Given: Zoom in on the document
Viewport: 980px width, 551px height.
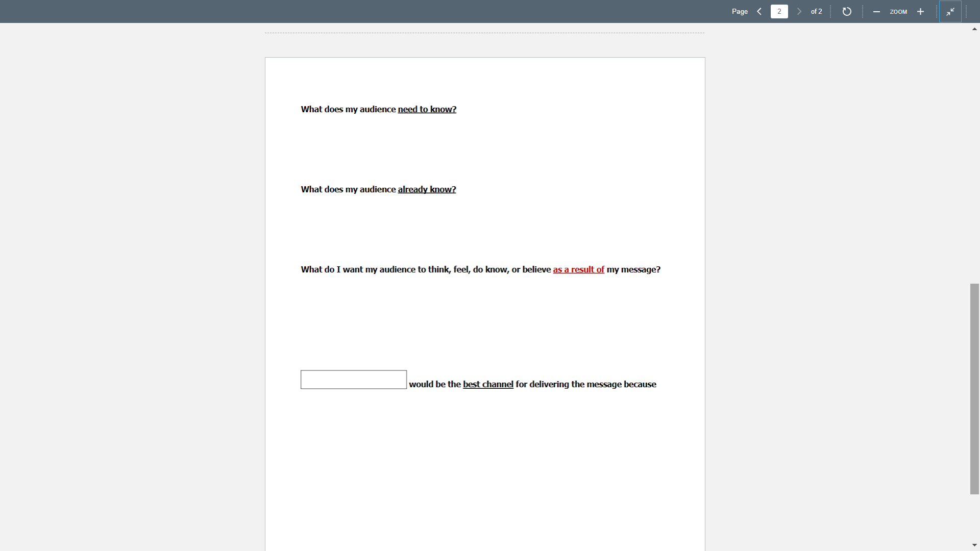Looking at the screenshot, I should pyautogui.click(x=920, y=11).
